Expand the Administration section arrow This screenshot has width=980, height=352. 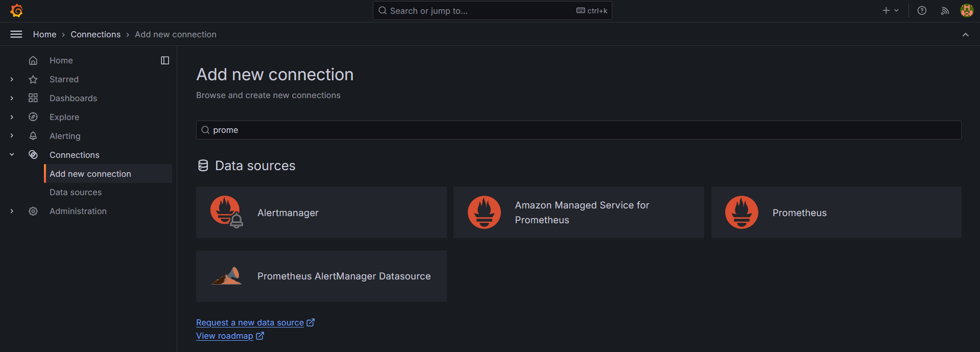click(12, 211)
